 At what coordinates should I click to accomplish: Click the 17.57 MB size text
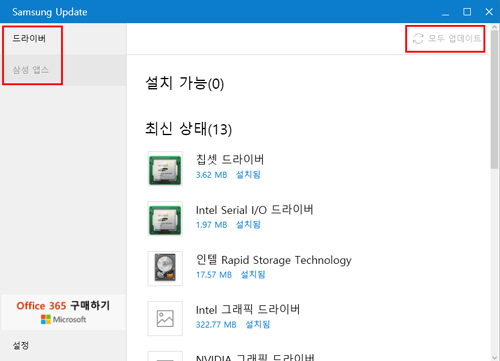click(214, 275)
